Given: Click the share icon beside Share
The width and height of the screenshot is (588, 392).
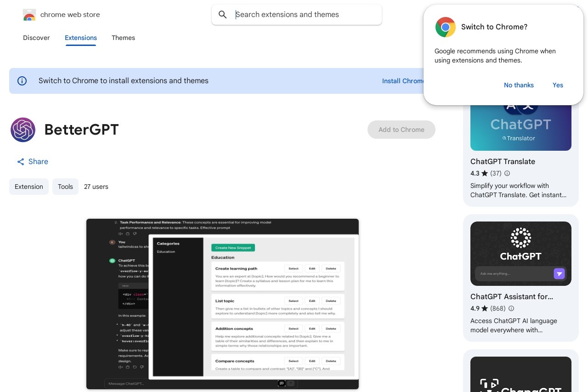Looking at the screenshot, I should pos(21,162).
